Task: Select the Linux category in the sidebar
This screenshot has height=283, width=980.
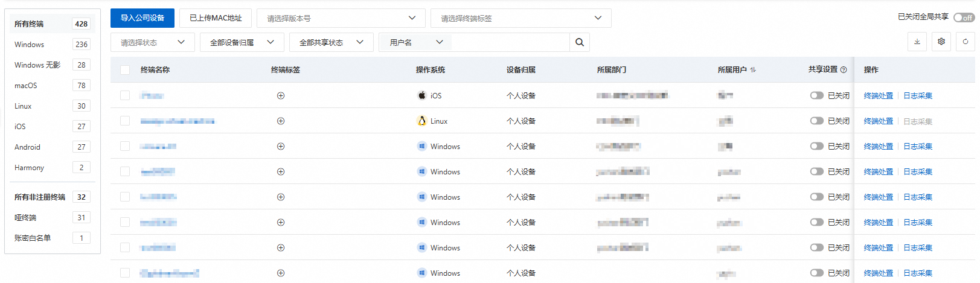Action: point(52,106)
